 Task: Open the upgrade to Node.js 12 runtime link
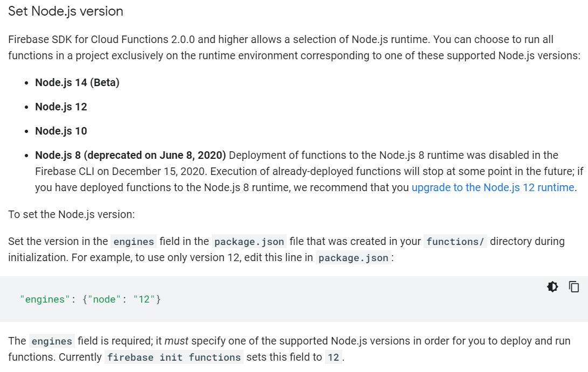493,187
